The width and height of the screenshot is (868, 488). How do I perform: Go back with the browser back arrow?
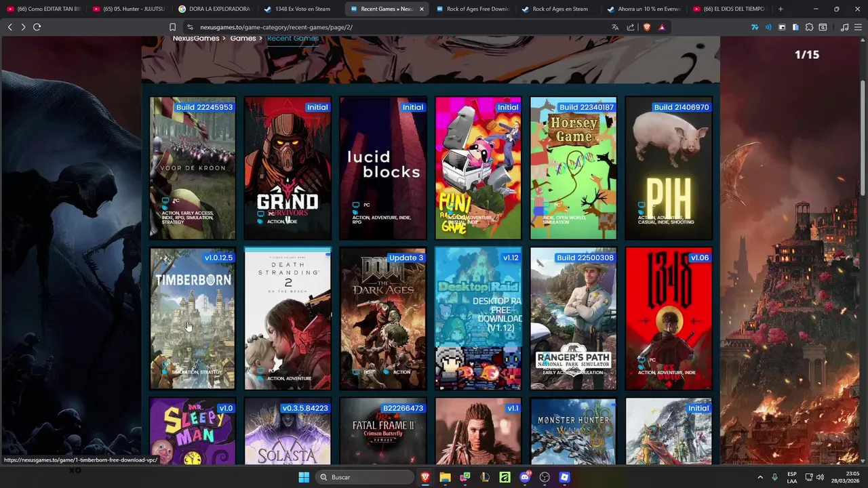point(9,27)
